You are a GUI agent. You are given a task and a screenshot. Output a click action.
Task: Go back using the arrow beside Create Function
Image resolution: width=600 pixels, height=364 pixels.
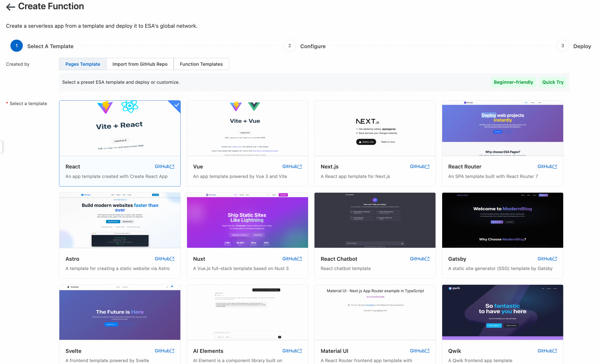[x=10, y=7]
